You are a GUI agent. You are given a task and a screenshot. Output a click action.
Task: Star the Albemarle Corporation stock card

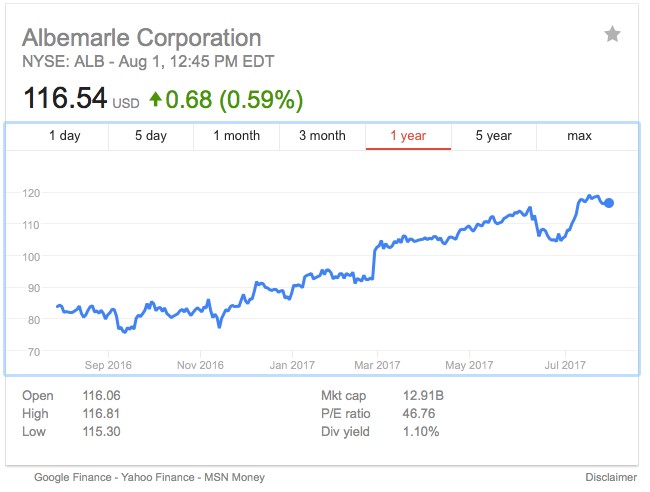(x=612, y=35)
